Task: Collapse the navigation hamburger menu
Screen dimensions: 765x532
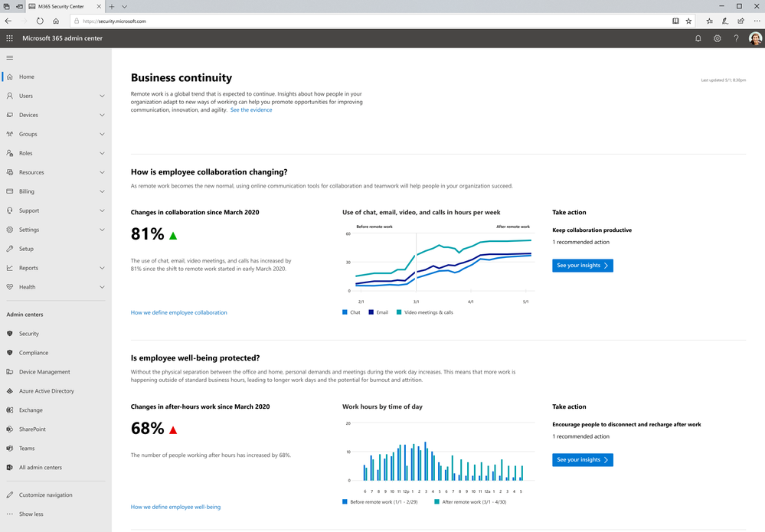Action: 10,57
